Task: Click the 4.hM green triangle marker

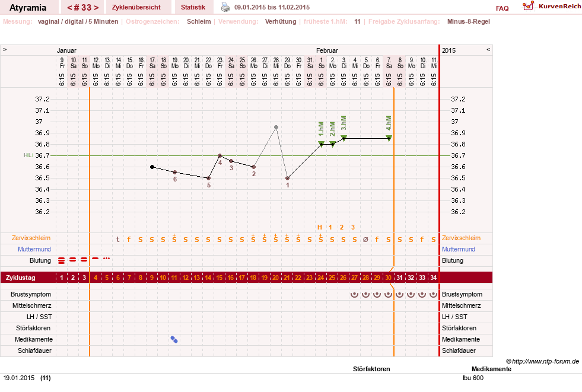Action: [389, 138]
